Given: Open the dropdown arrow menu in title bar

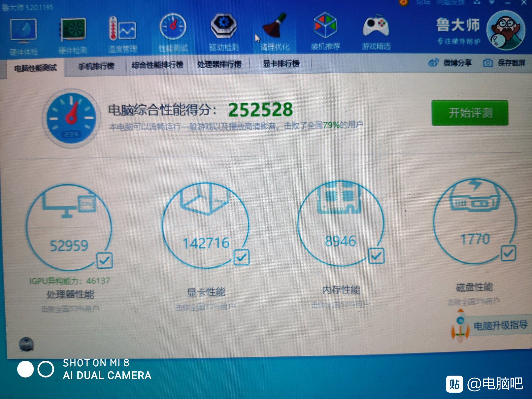Looking at the screenshot, I should (492, 2).
